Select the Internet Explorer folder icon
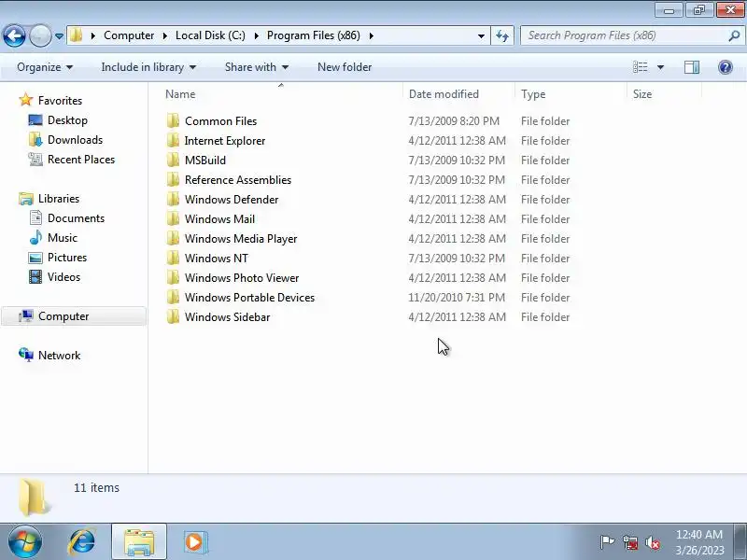747x560 pixels. coord(173,141)
